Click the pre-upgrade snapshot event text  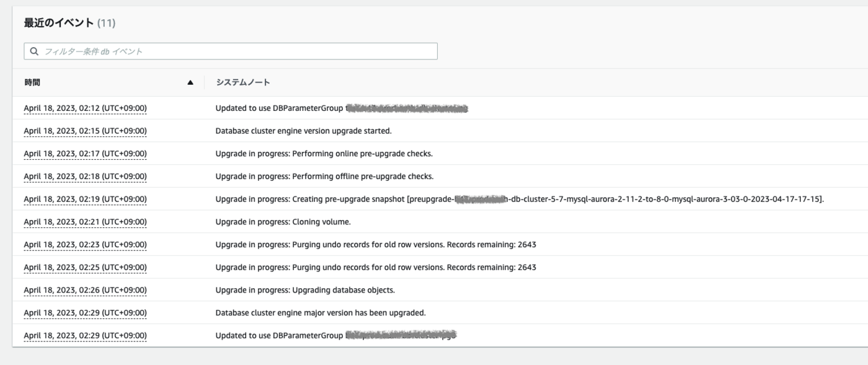(x=520, y=199)
